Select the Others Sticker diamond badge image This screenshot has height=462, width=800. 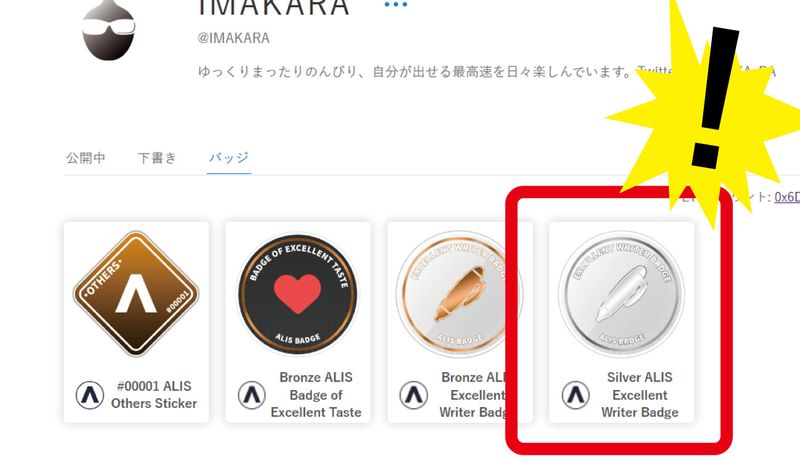[136, 294]
